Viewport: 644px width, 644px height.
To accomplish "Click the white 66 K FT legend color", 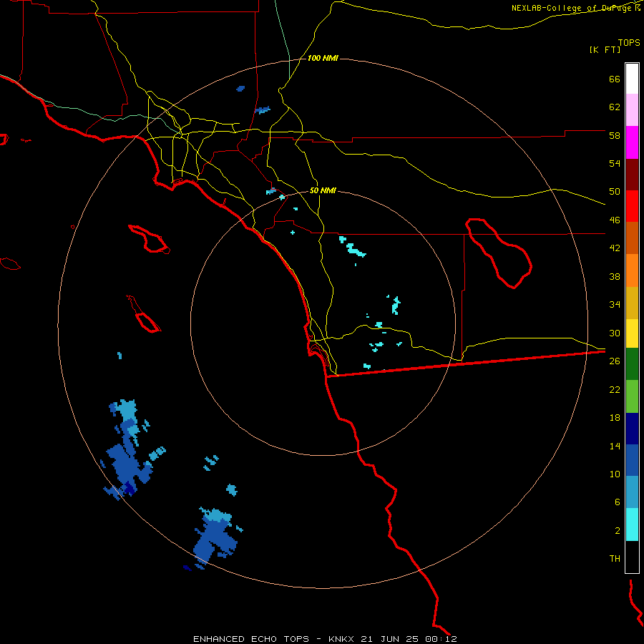I will pos(632,79).
